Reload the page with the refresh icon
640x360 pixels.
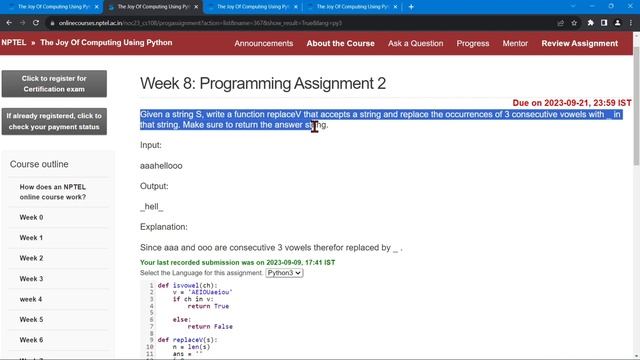[36, 23]
